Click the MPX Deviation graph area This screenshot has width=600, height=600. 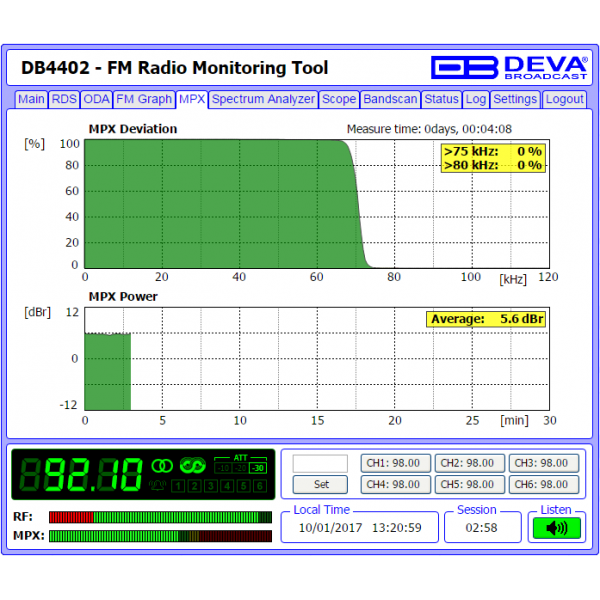coord(317,204)
